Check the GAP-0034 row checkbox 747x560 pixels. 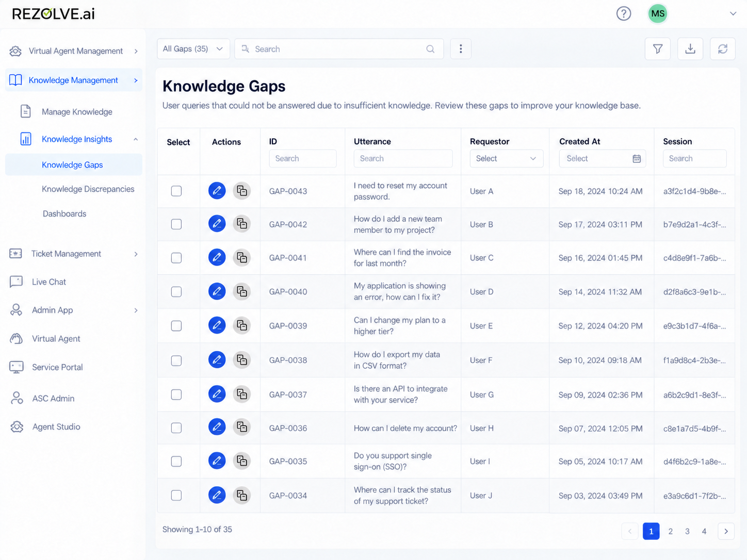176,496
